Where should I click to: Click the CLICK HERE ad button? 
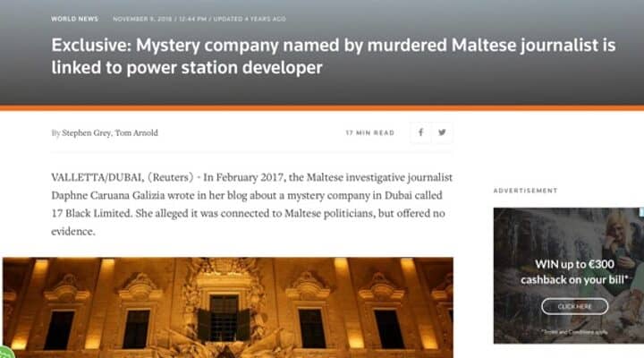coord(574,307)
